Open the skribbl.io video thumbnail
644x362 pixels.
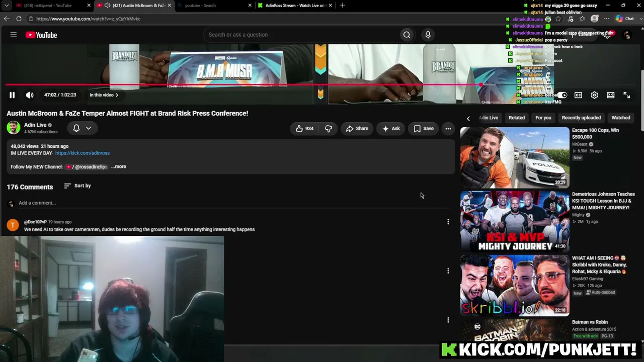pos(515,285)
